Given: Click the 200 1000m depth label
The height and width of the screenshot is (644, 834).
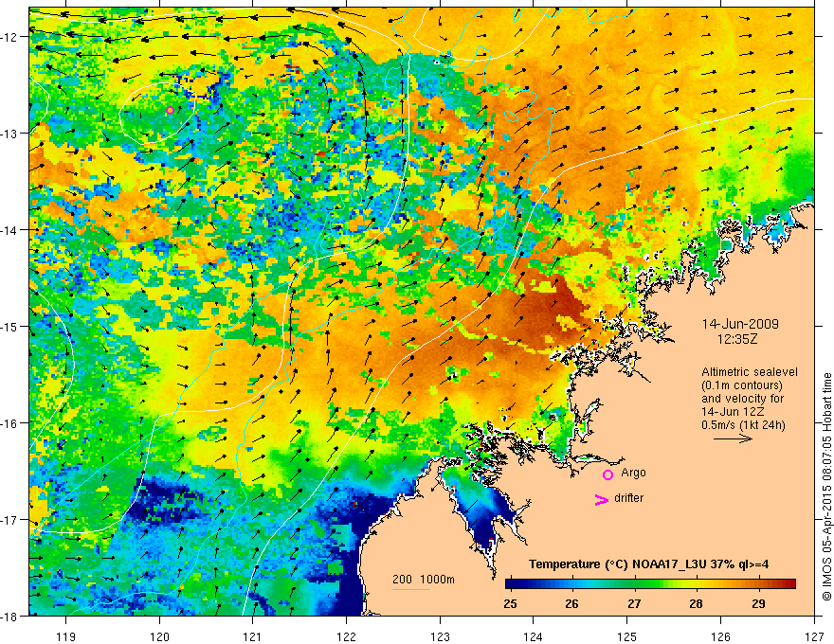Looking at the screenshot, I should tap(424, 580).
